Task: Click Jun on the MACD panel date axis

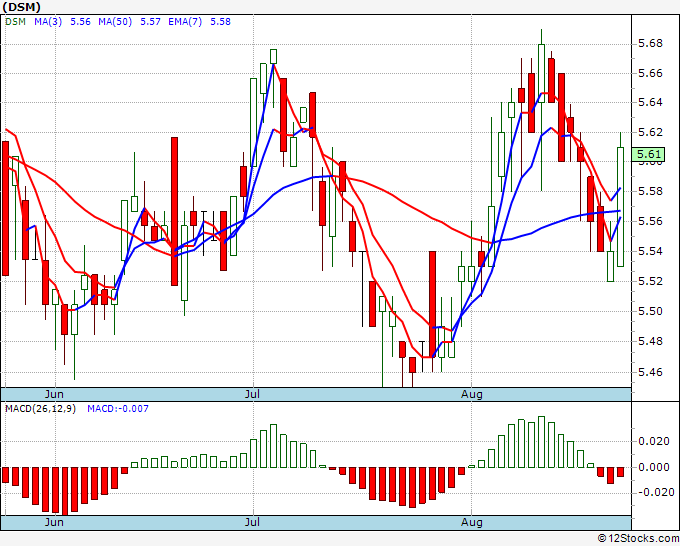Action: 54,522
